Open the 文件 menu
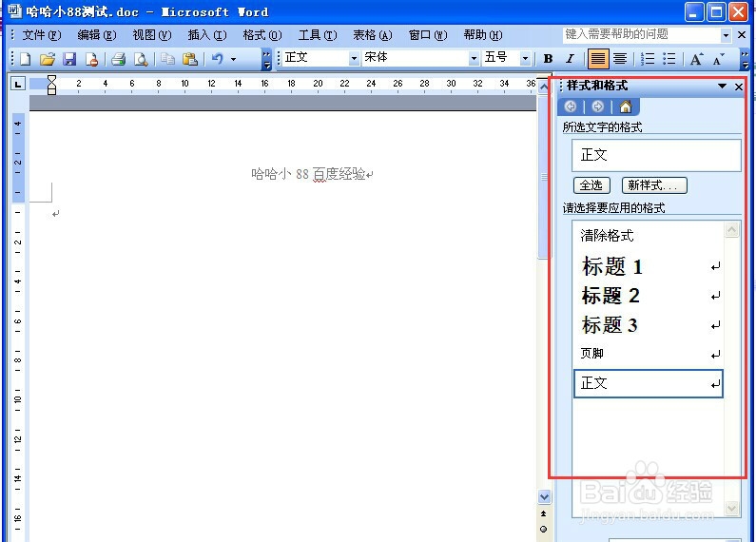This screenshot has height=542, width=756. coord(42,35)
